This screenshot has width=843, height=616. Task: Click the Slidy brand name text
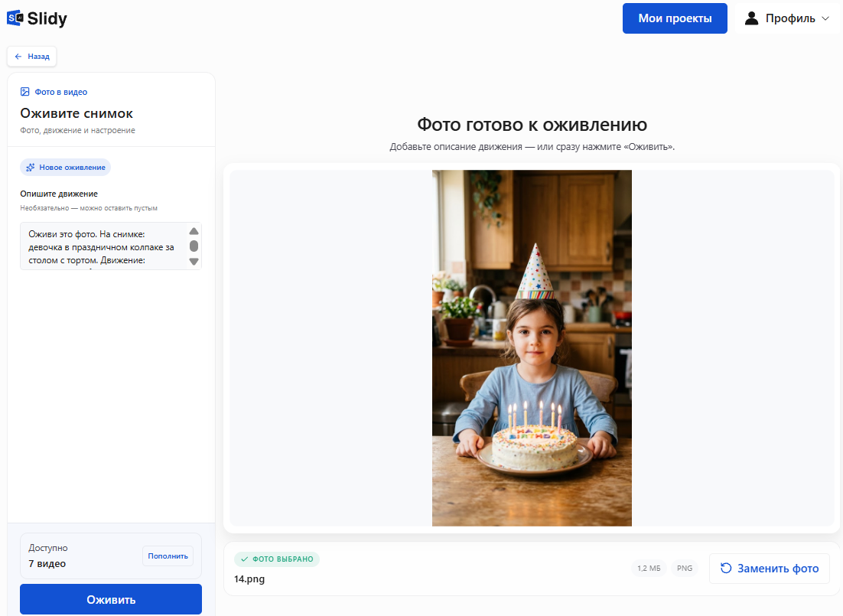[47, 19]
